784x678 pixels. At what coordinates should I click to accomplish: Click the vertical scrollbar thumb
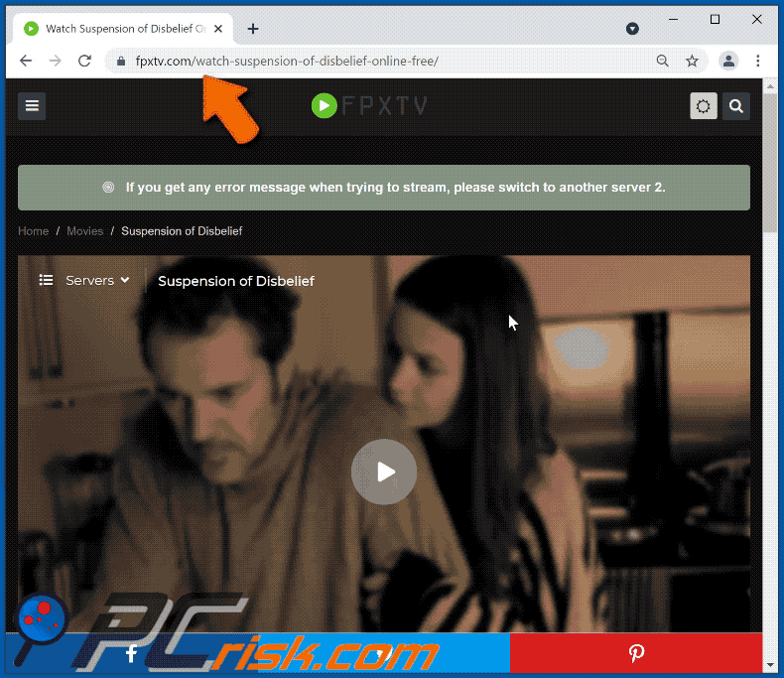pos(770,163)
